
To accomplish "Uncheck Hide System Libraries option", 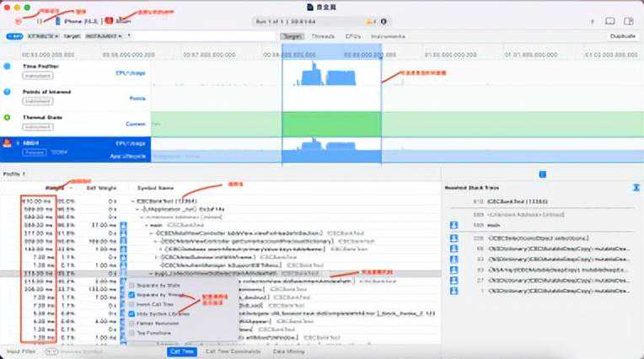I will (x=133, y=313).
